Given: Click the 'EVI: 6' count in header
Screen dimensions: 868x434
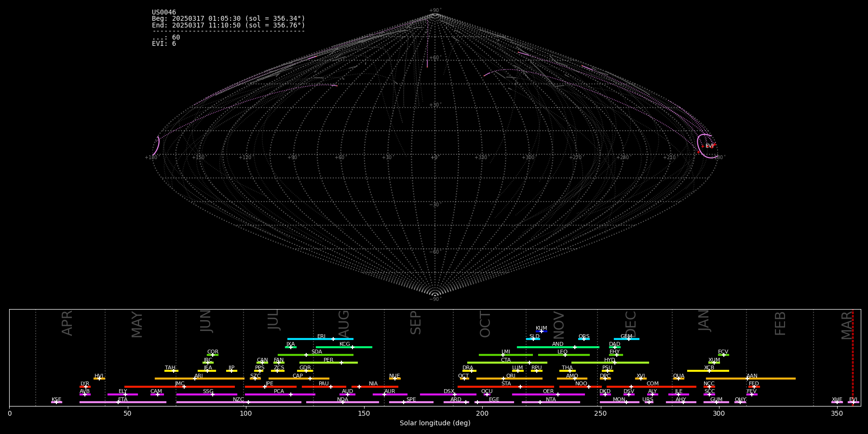Looking at the screenshot, I should tap(164, 43).
